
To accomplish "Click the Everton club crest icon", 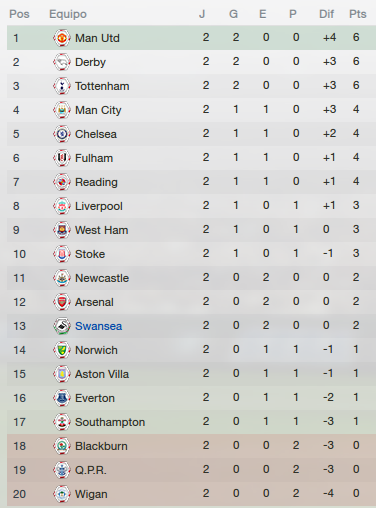I will point(62,398).
